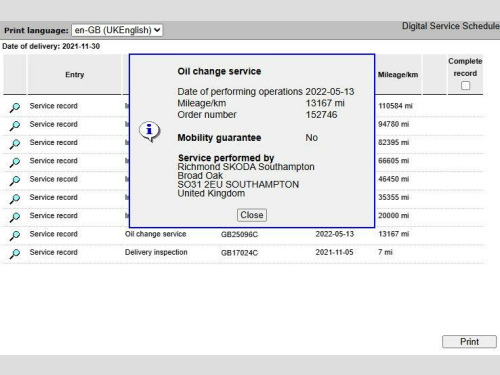Close the Oil change service dialog
500x375 pixels.
click(252, 215)
